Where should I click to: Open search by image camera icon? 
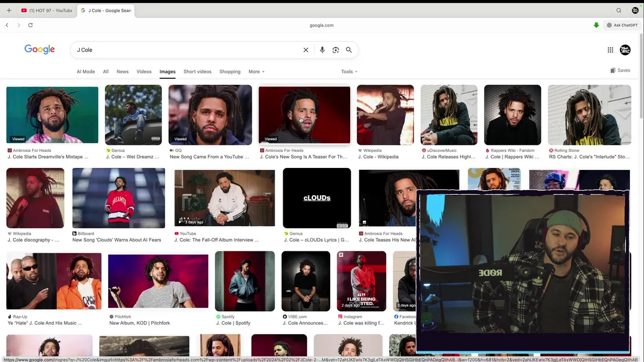pyautogui.click(x=336, y=50)
